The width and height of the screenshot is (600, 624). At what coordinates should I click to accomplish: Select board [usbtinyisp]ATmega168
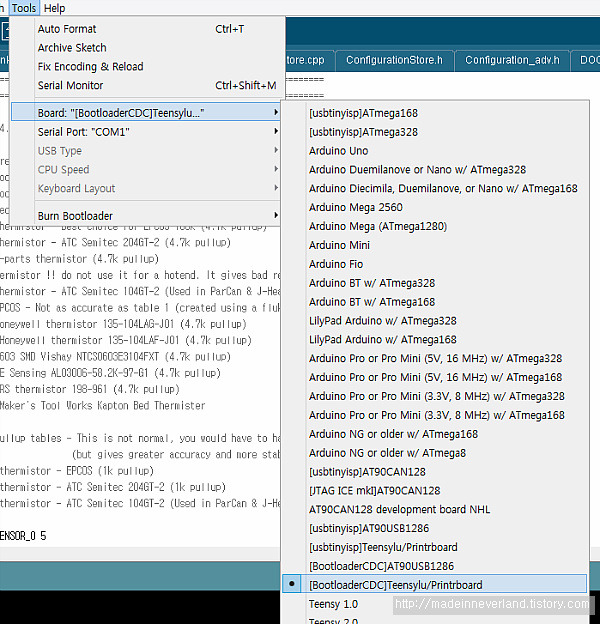pos(434,113)
